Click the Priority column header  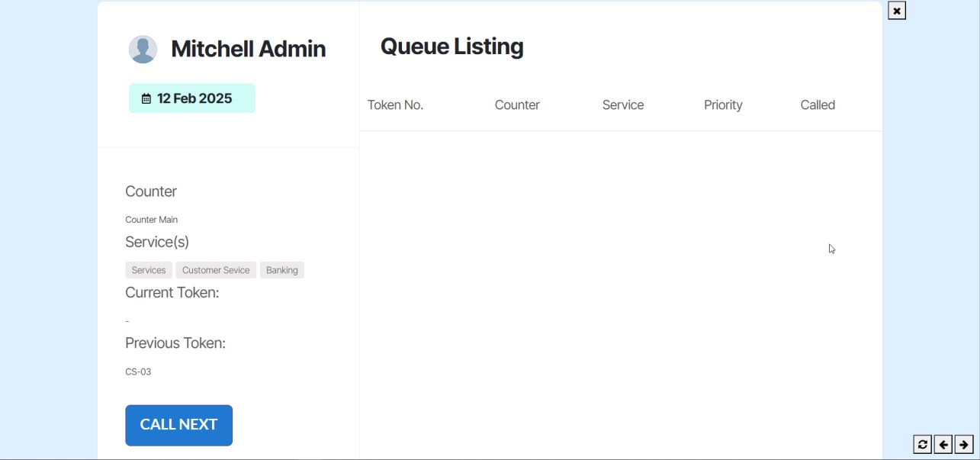click(x=723, y=105)
